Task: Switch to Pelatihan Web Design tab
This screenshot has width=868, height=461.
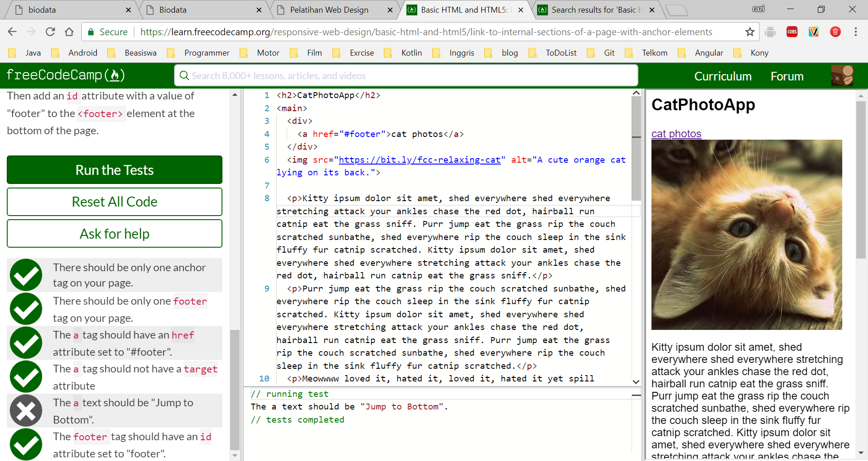Action: coord(329,10)
